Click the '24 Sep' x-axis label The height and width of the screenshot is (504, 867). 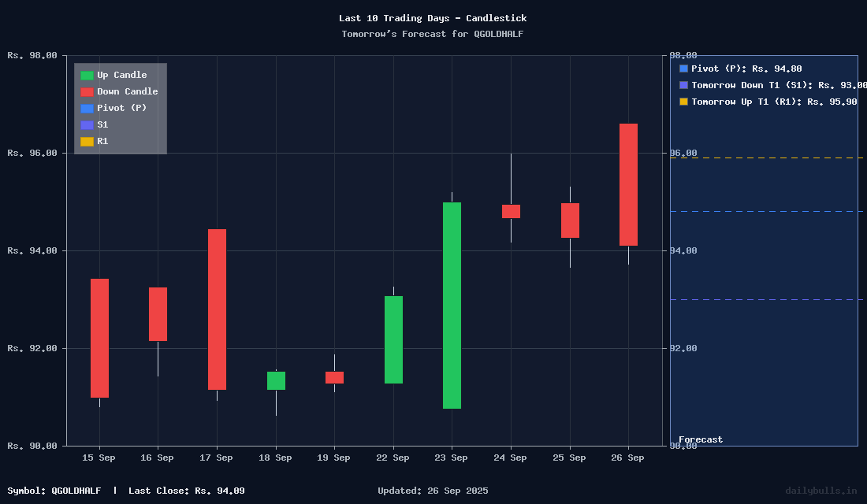tap(511, 458)
